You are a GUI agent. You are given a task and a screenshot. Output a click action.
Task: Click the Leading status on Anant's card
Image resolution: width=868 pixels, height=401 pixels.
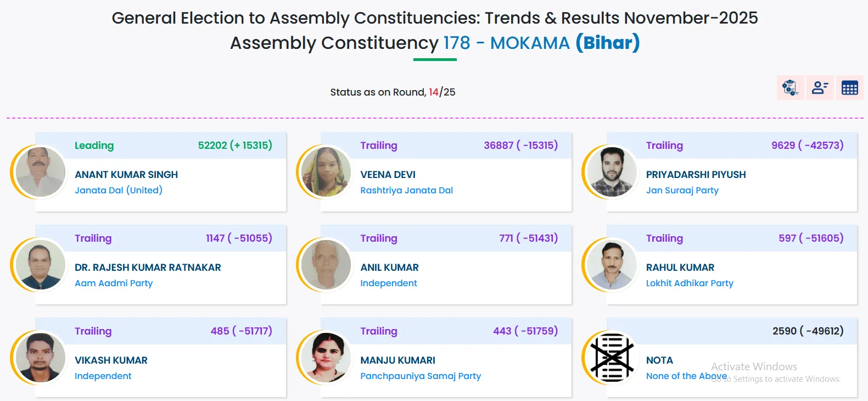click(94, 146)
